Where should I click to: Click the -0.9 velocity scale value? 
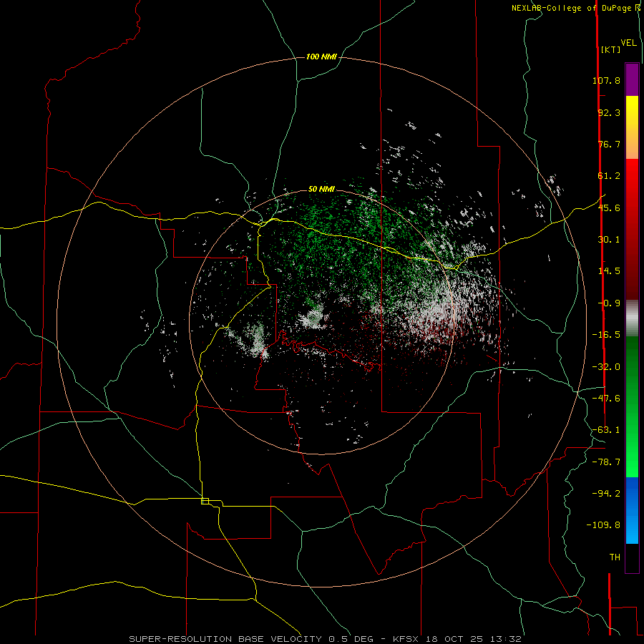point(609,303)
